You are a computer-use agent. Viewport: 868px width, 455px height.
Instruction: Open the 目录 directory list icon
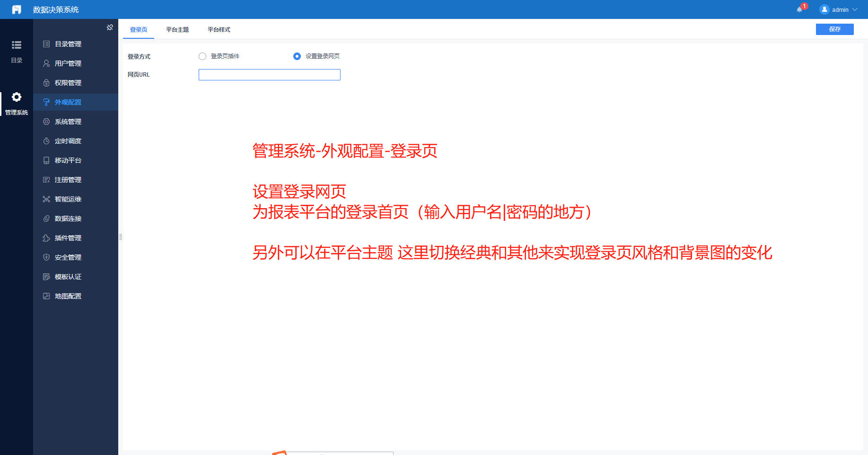point(17,45)
